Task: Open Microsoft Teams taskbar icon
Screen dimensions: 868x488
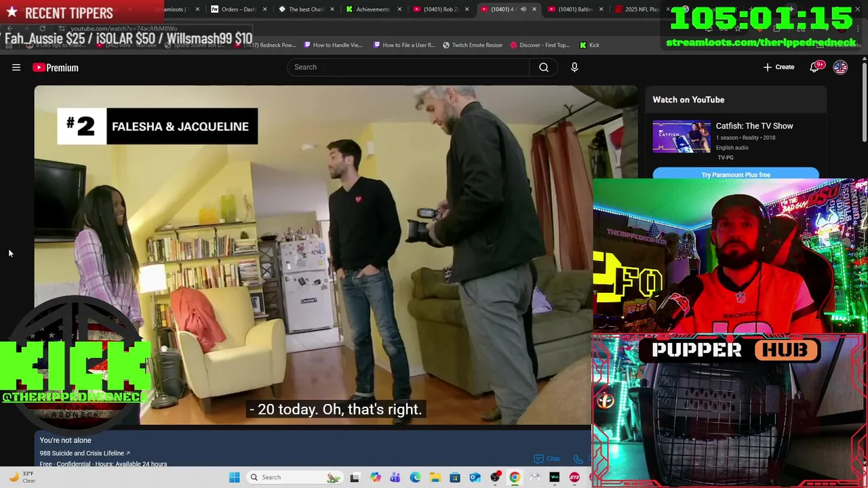Action: [x=395, y=477]
